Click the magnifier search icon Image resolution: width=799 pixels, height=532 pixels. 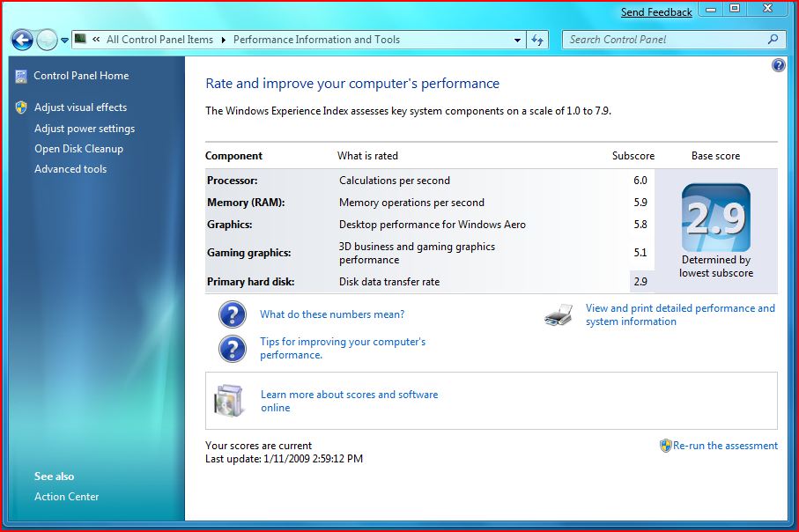coord(773,40)
